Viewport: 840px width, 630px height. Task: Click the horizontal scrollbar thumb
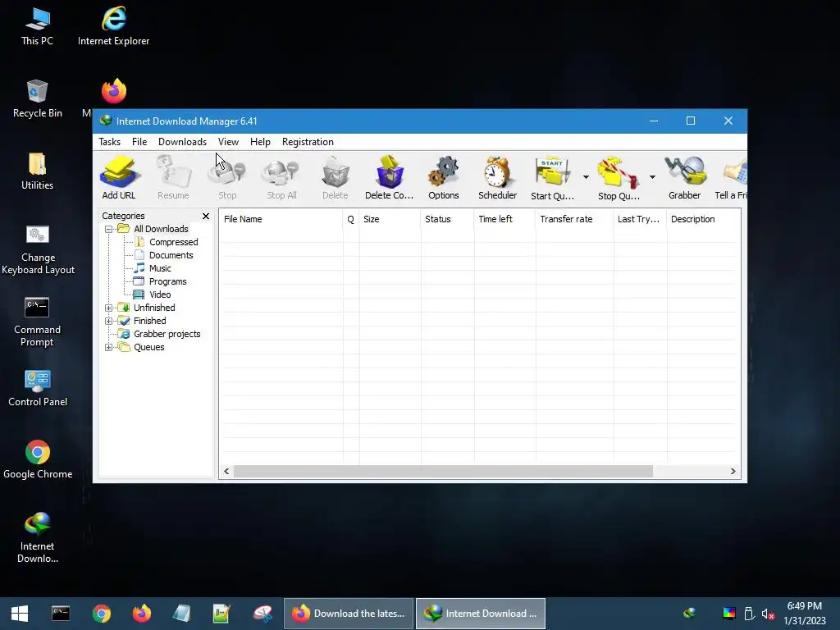[x=443, y=472]
